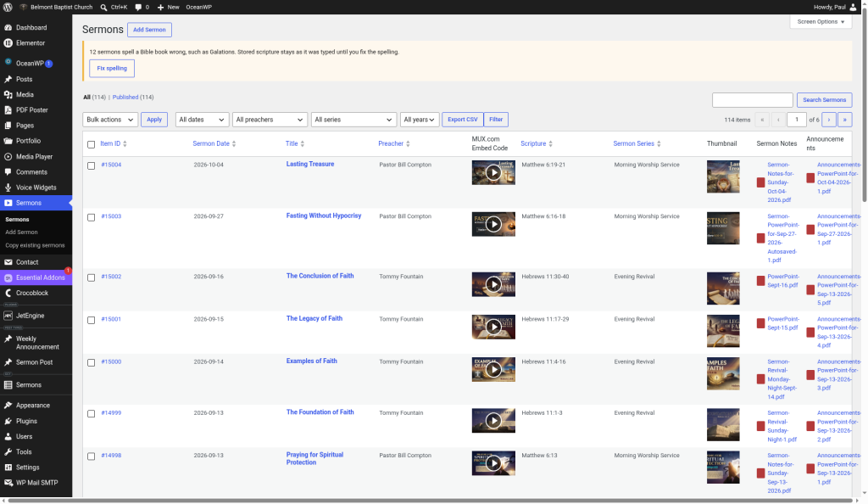Open Contact envelope icon in sidebar
This screenshot has width=868, height=504.
coord(8,262)
